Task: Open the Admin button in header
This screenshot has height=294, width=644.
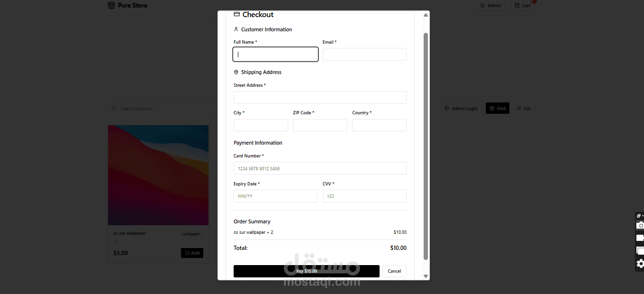Action: coord(490,6)
